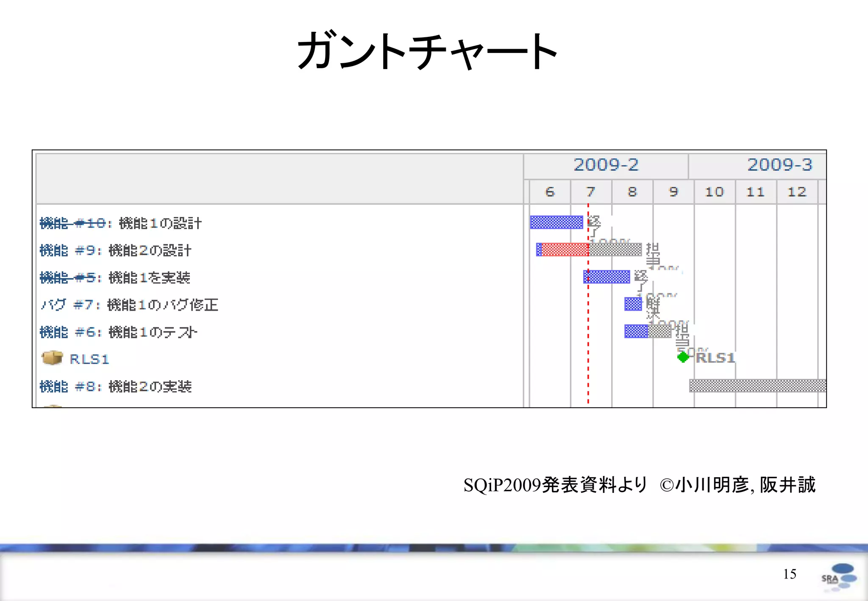Click the SRA logo in footer
The image size is (868, 601).
tap(839, 577)
